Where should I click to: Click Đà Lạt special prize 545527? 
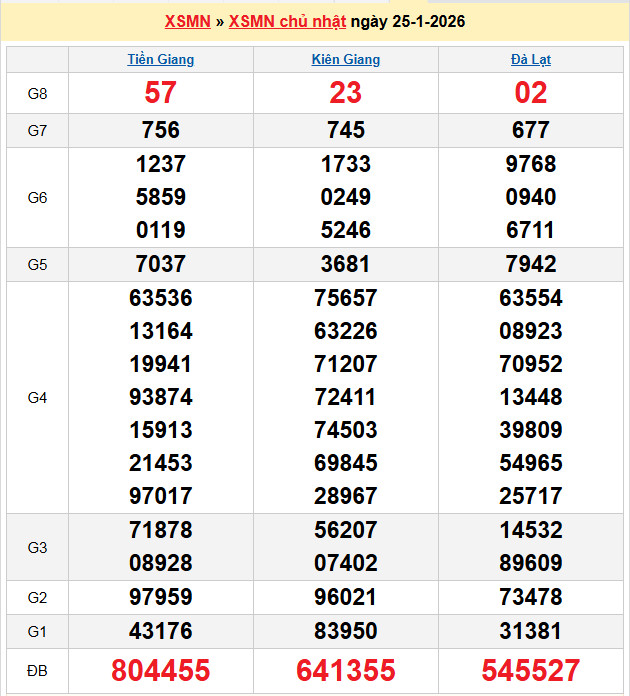click(x=531, y=669)
